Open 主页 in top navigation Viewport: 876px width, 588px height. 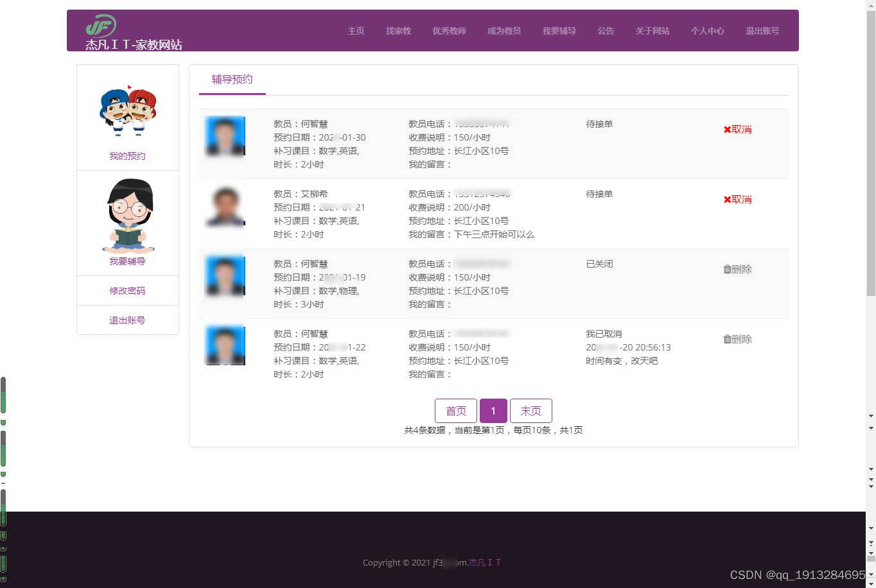click(x=356, y=31)
